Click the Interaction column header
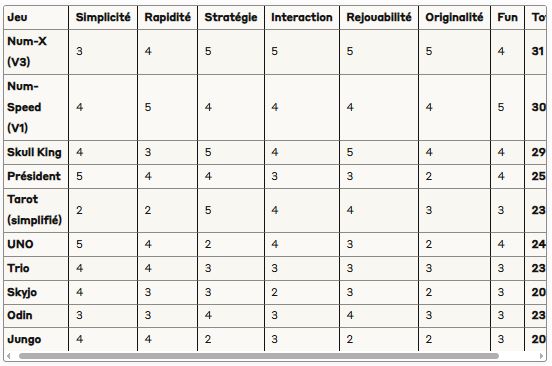This screenshot has width=552, height=366. [x=302, y=17]
